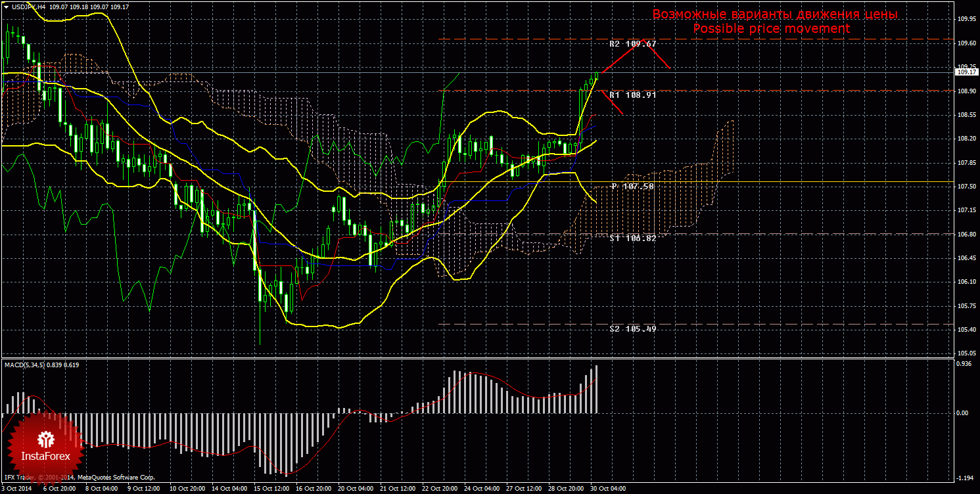Click the USDJPY,H4 chart title text

point(28,6)
